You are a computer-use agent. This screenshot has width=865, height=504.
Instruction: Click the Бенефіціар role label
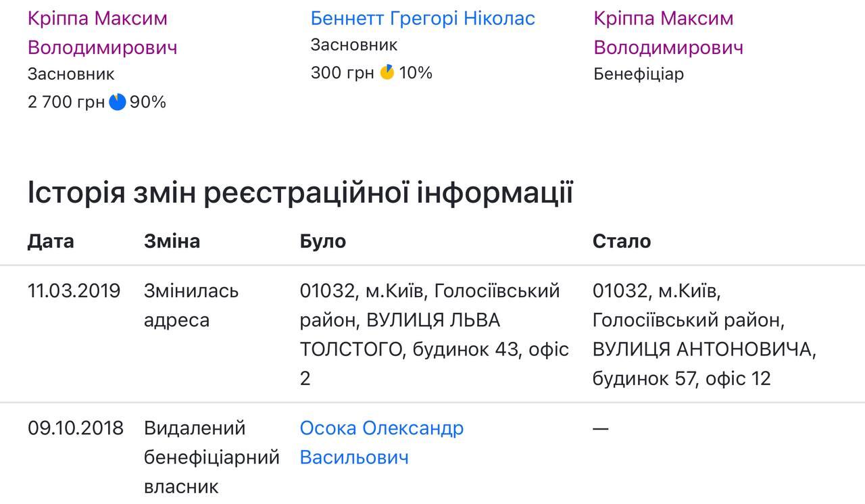[x=639, y=74]
